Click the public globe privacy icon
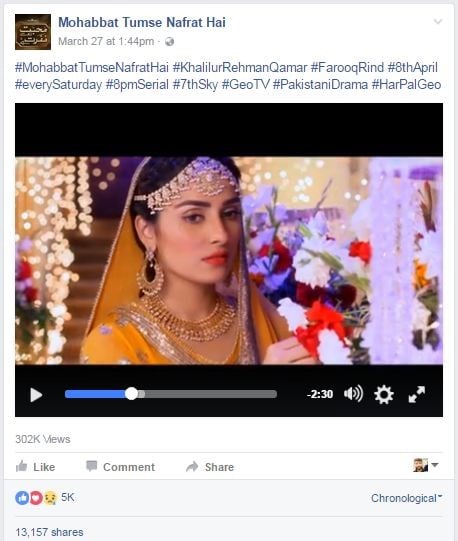 (169, 42)
